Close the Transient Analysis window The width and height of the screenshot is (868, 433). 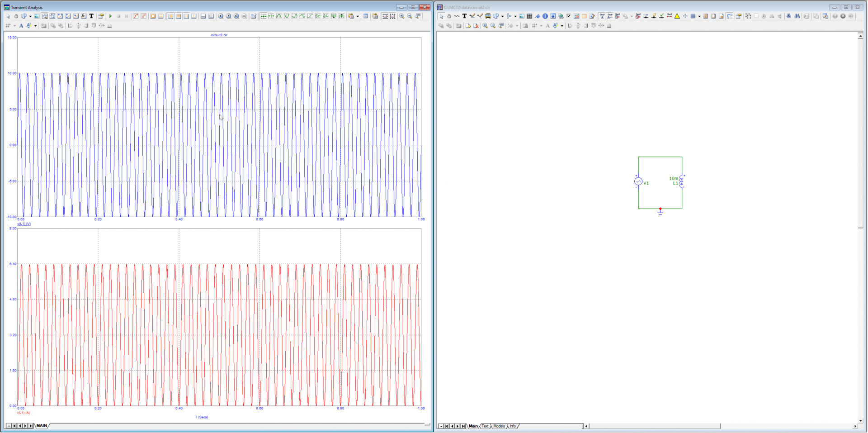click(425, 7)
